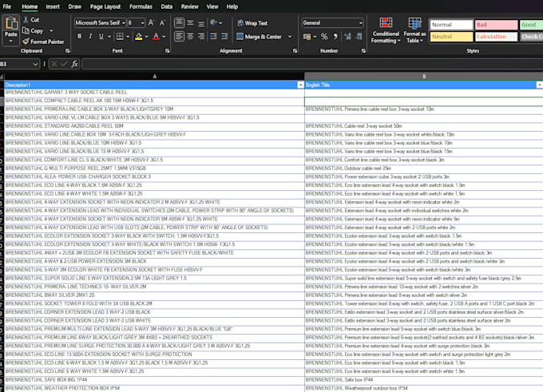Switch to the Review tab
543x392 pixels.
(x=190, y=6)
